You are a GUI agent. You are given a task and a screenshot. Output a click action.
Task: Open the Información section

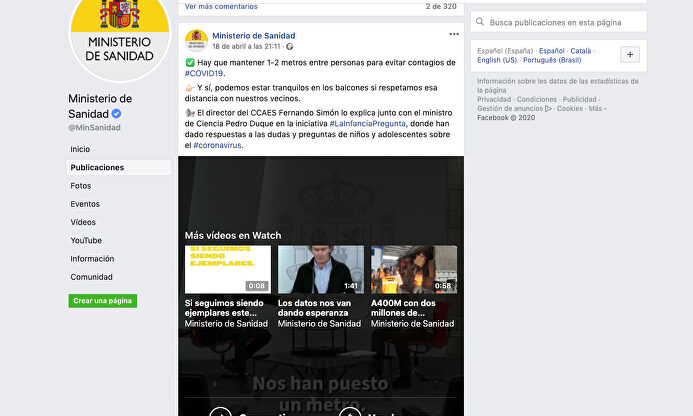pos(92,259)
